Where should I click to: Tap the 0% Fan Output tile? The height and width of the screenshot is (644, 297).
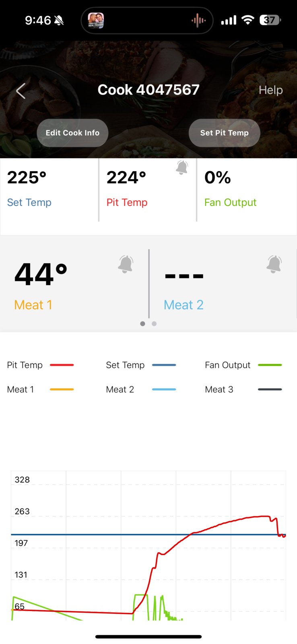click(247, 190)
